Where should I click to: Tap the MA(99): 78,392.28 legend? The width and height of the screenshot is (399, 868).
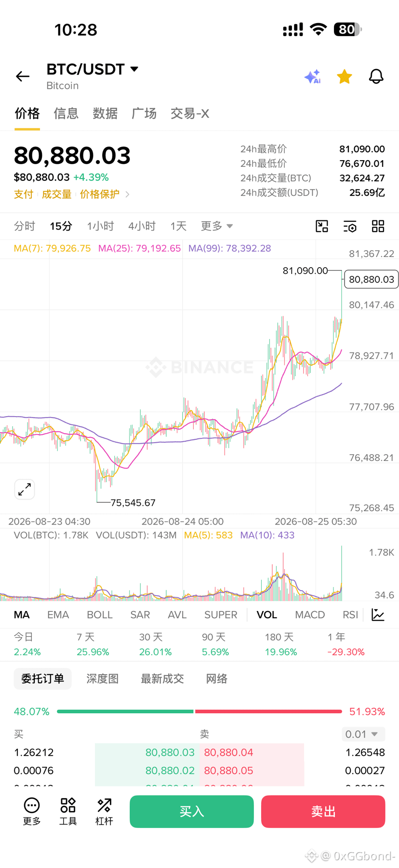(x=229, y=248)
